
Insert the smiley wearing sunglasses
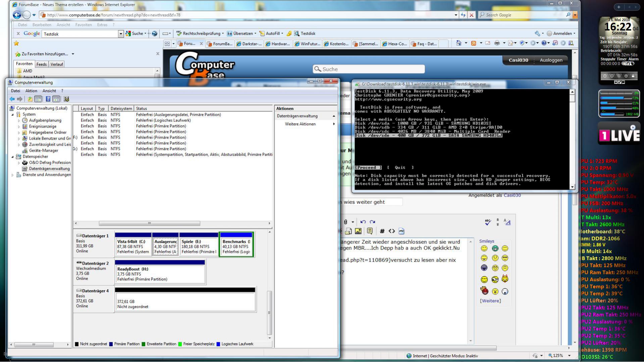click(505, 258)
